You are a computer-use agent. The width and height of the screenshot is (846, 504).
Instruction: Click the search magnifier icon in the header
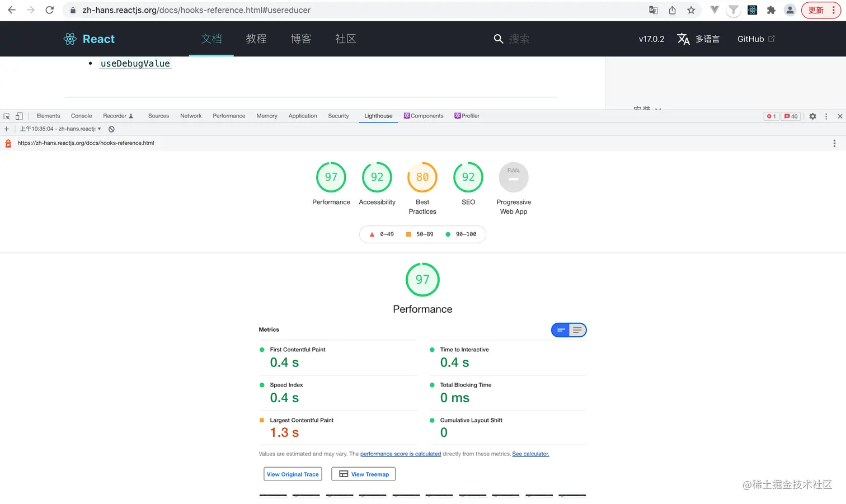tap(498, 39)
